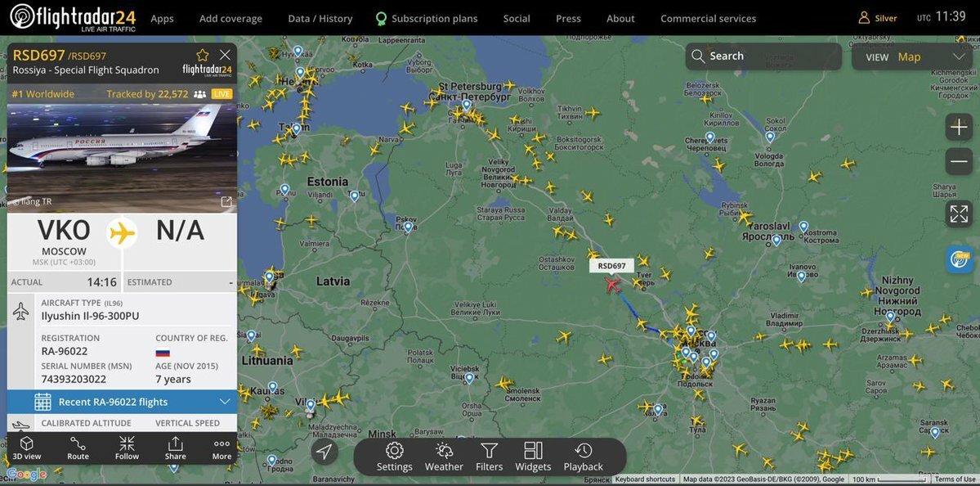Toggle fullscreen map view
The width and height of the screenshot is (980, 486).
959,214
